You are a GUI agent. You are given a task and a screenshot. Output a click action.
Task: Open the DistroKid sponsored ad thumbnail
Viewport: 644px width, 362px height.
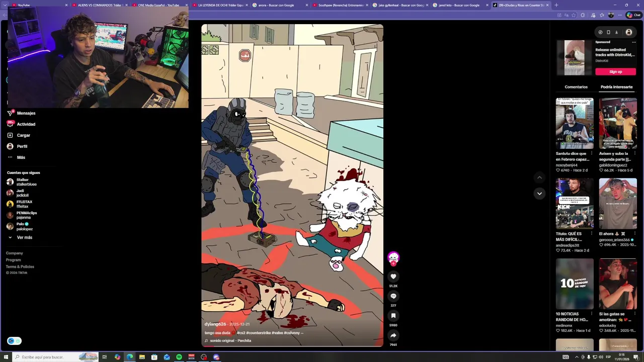click(575, 57)
